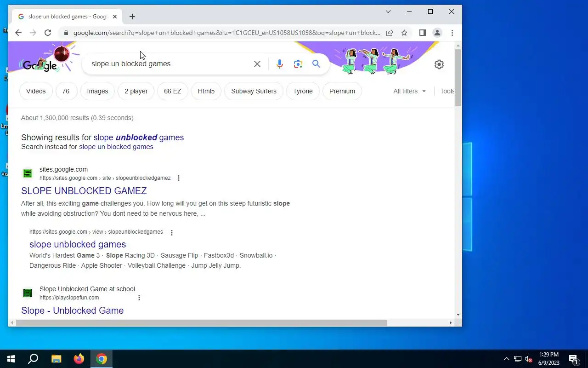Select the Images filter chip

(97, 91)
